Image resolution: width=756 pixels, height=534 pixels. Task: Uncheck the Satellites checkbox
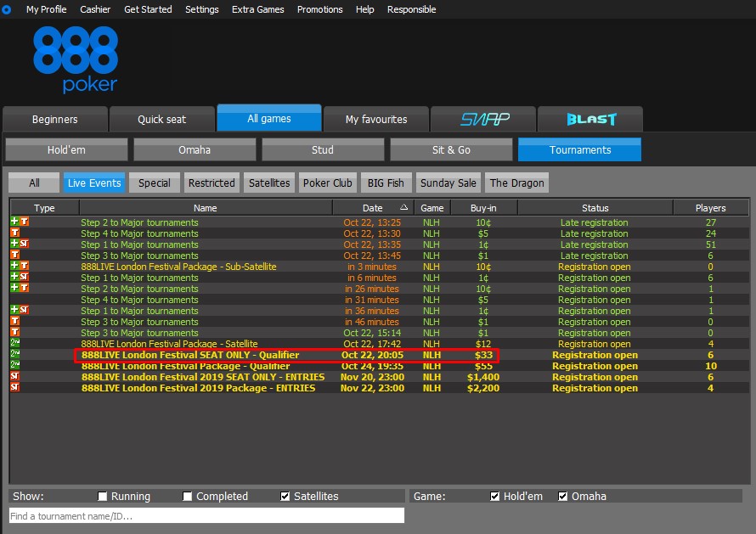click(x=285, y=496)
